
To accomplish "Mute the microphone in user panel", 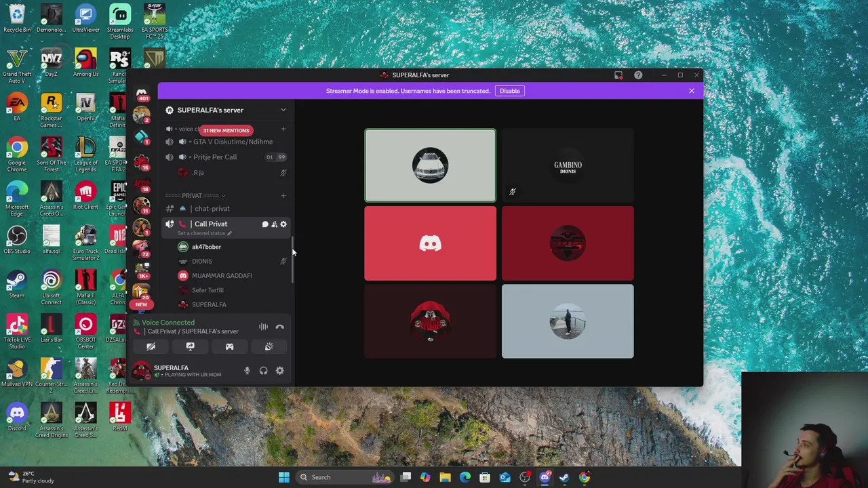I will 247,371.
